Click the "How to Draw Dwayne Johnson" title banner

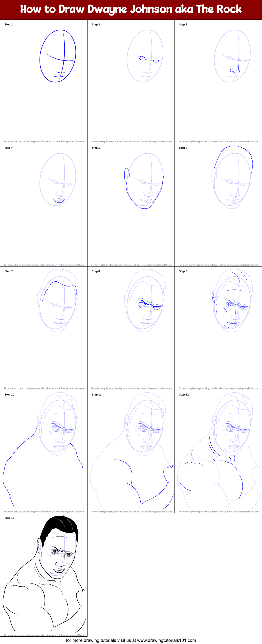coord(131,9)
